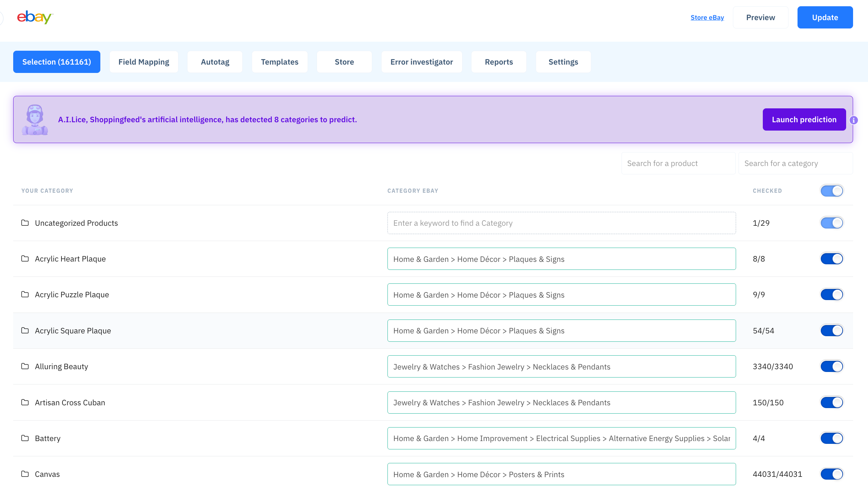This screenshot has height=489, width=868.
Task: Disable the toggle for Acrylic Square Plaque
Action: (832, 331)
